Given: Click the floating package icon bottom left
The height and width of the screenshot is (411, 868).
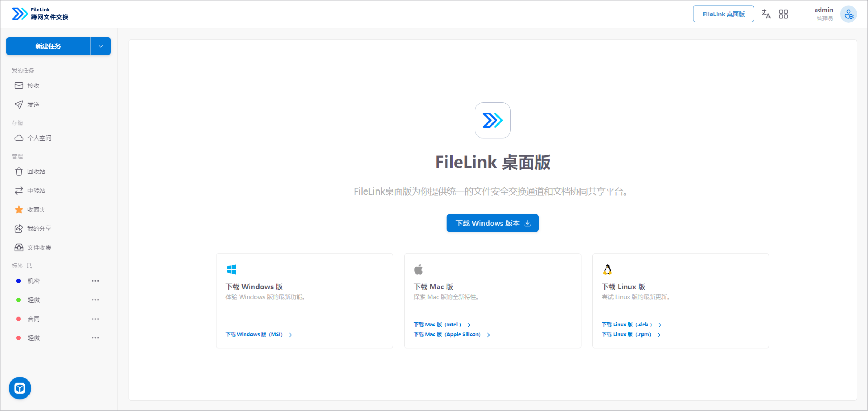Looking at the screenshot, I should pos(20,388).
